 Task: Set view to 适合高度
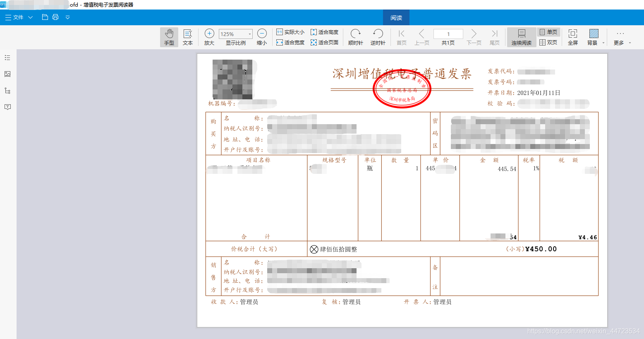click(325, 32)
